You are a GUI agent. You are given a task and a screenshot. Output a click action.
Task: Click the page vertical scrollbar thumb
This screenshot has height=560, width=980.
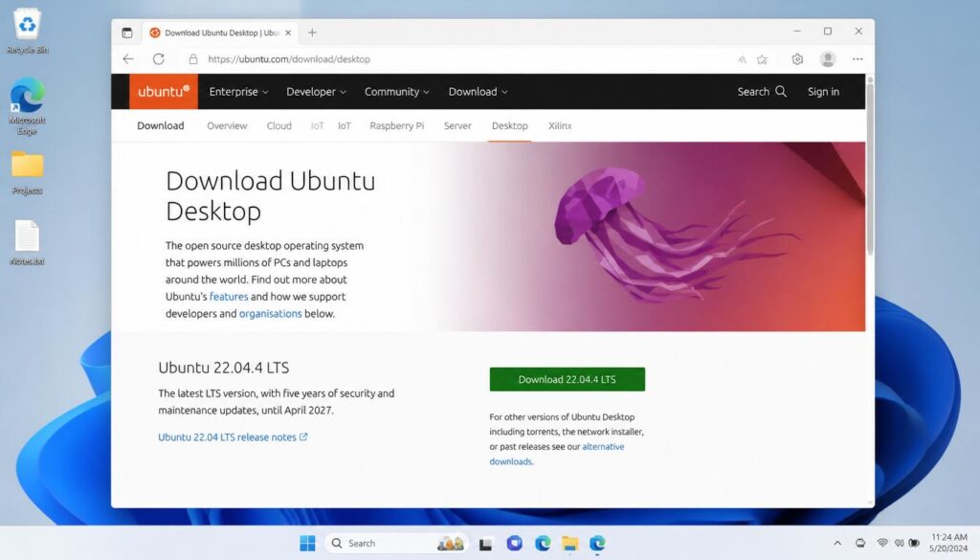(x=869, y=168)
